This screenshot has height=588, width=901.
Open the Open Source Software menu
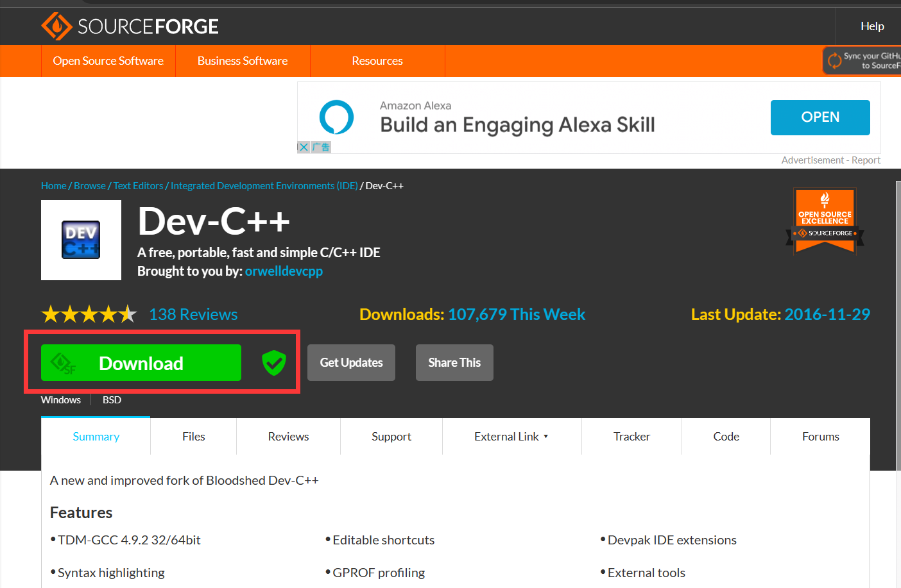108,61
